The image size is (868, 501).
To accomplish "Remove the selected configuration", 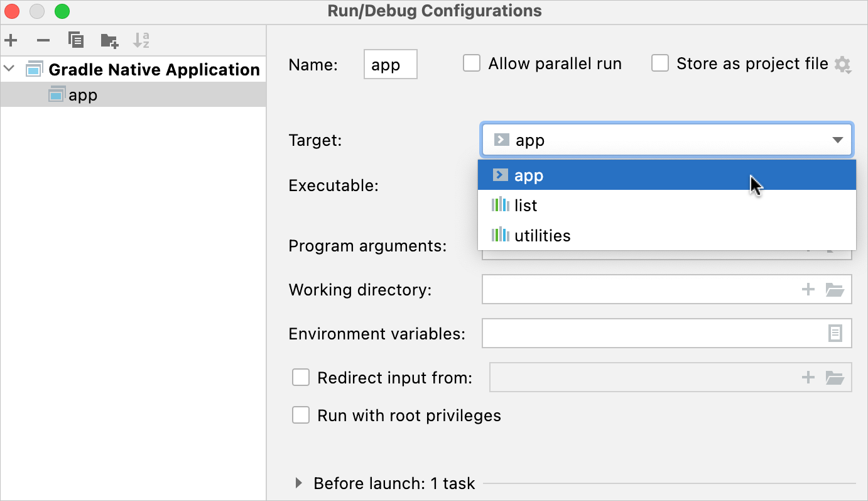I will tap(43, 41).
